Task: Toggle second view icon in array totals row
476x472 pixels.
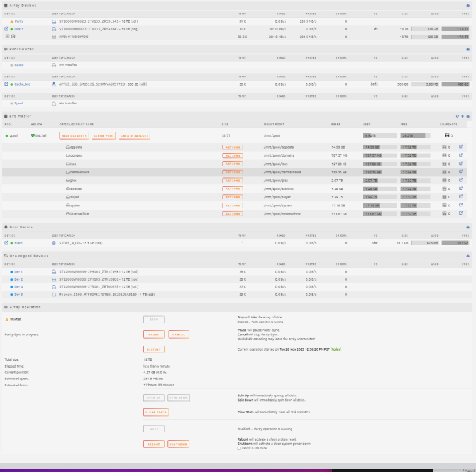Action: pos(13,37)
